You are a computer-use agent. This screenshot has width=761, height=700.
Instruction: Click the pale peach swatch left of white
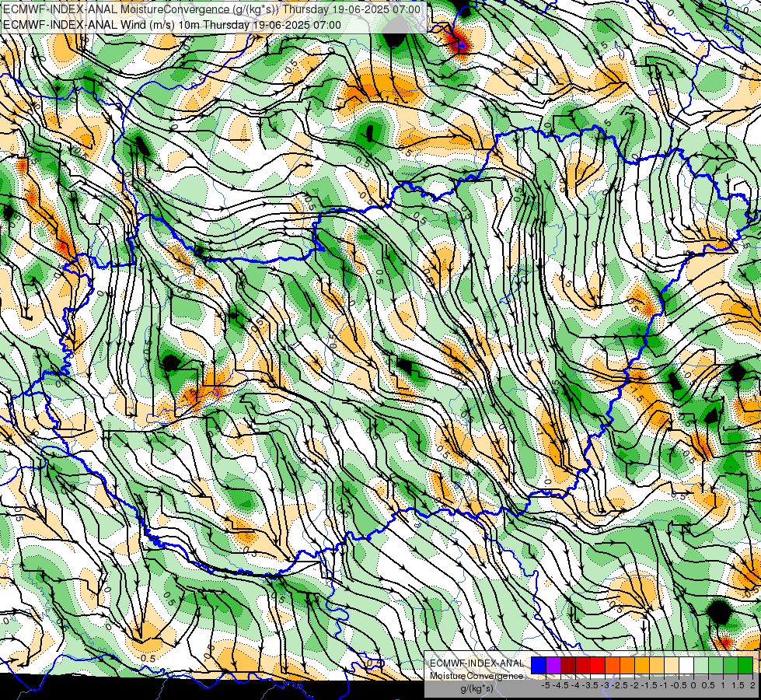tap(671, 666)
